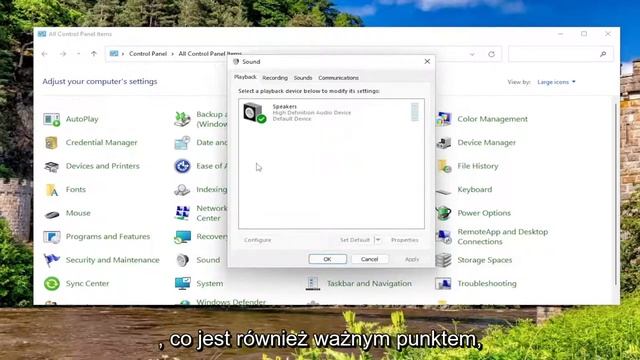640x360 pixels.
Task: Open the Fonts icon in Control Panel
Action: 51,189
